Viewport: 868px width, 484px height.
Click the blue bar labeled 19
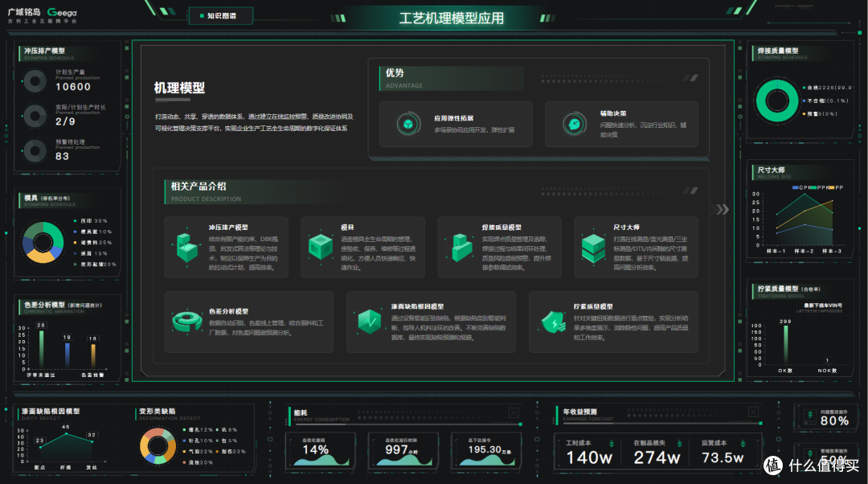coord(68,356)
